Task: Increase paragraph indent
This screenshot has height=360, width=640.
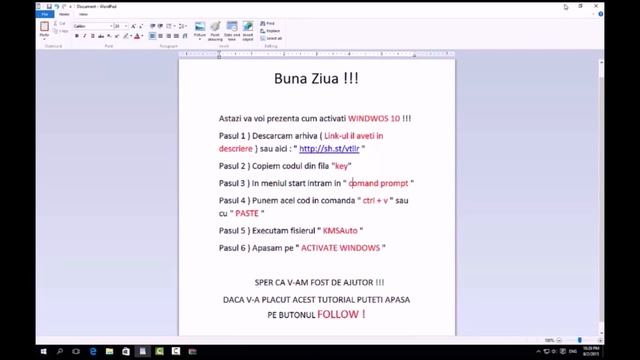Action: [x=160, y=26]
